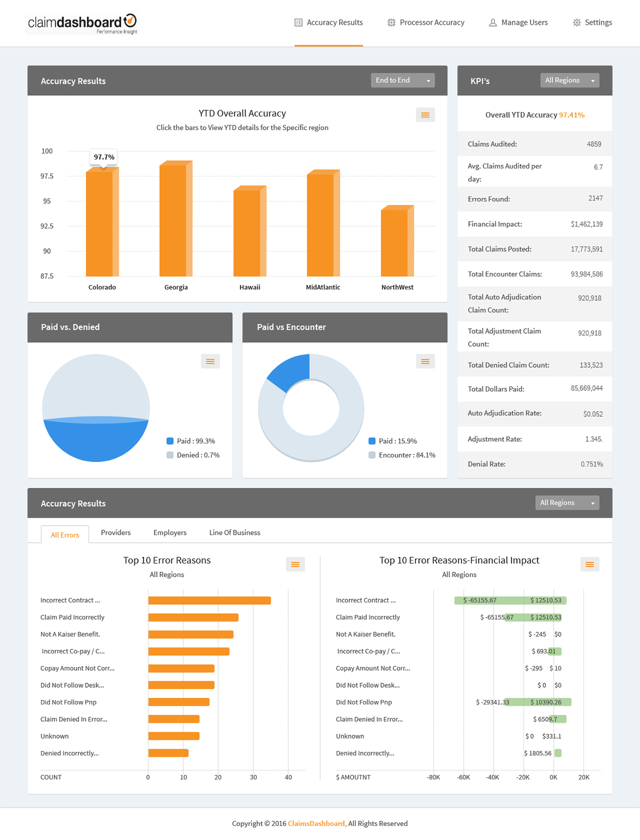Viewport: 640px width, 840px height.
Task: Click Financial Impact value $1,462,139
Action: click(x=587, y=224)
